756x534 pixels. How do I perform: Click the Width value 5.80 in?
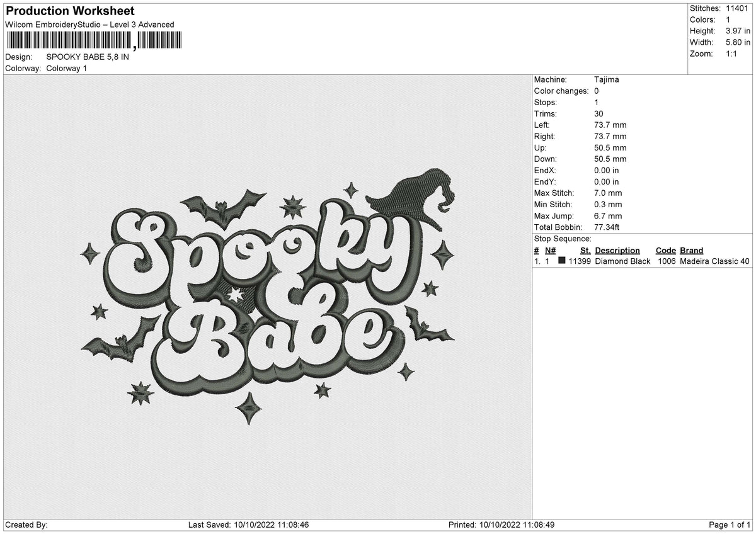[738, 42]
